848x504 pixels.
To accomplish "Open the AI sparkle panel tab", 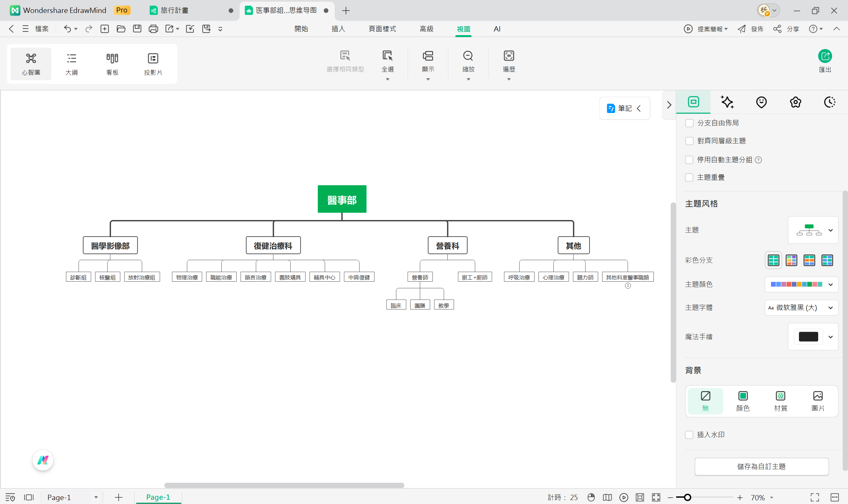I will click(727, 102).
